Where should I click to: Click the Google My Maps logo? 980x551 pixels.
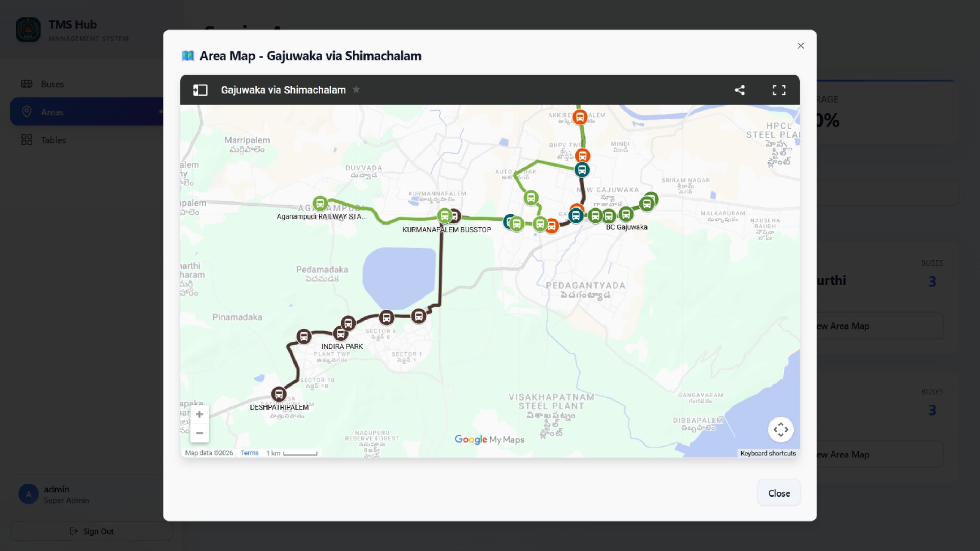(x=490, y=440)
